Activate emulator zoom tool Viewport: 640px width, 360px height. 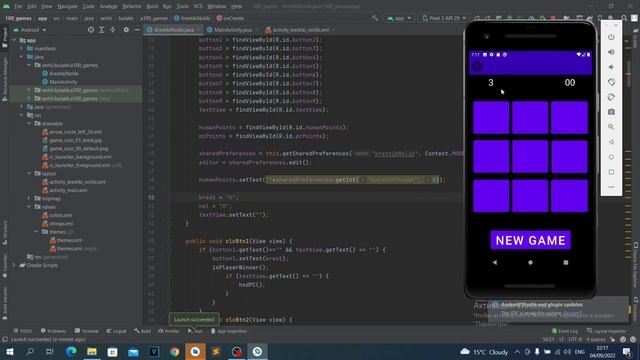coord(611,127)
